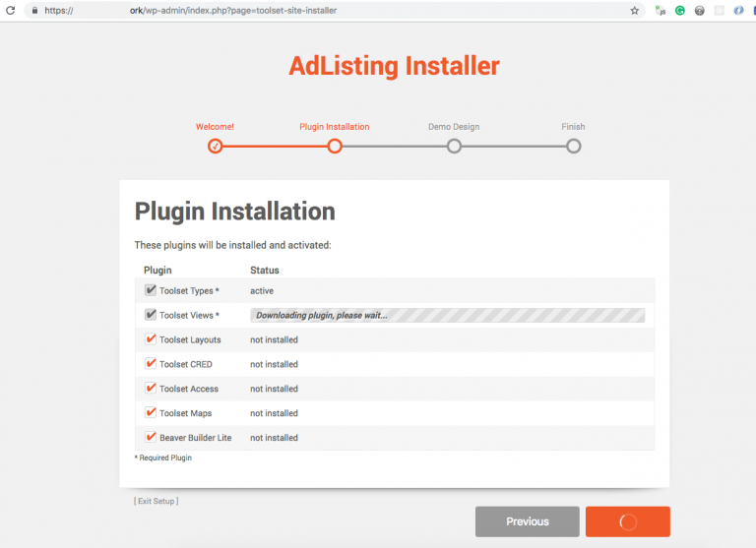
Task: Click 'not installed' status for Toolset Layouts
Action: pos(274,339)
